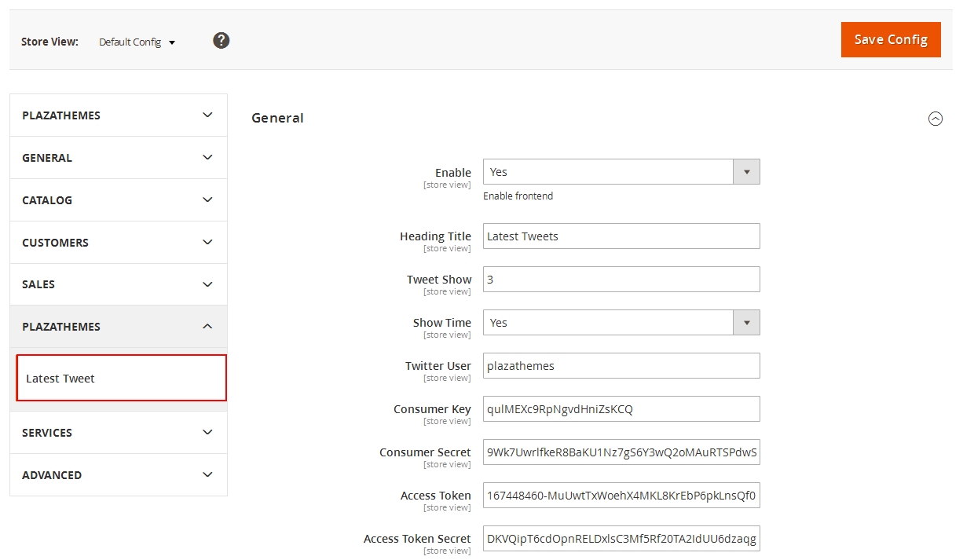Click the Access Token Secret field

click(621, 539)
